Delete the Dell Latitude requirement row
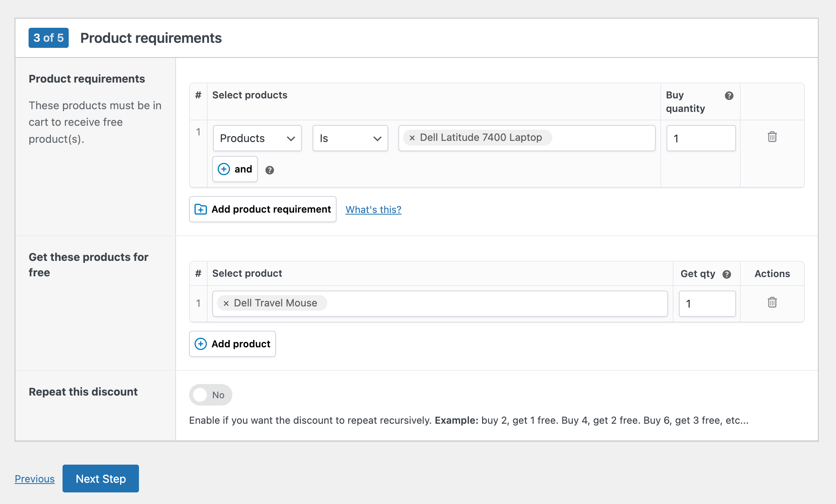This screenshot has height=504, width=836. pos(772,137)
